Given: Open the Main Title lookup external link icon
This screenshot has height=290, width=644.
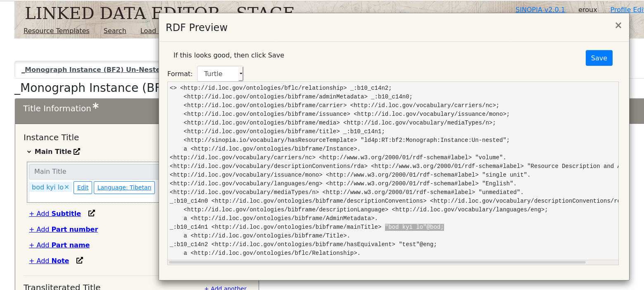Looking at the screenshot, I should pos(76,151).
